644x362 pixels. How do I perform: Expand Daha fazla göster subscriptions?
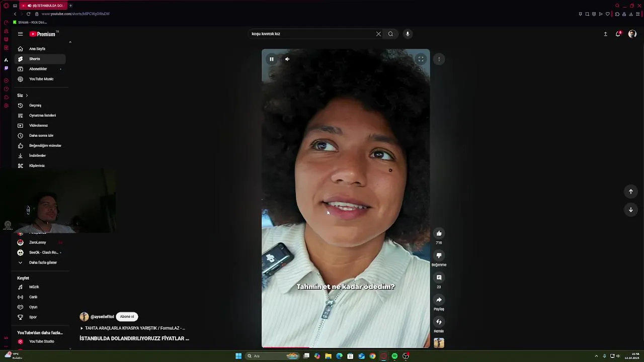pyautogui.click(x=39, y=262)
